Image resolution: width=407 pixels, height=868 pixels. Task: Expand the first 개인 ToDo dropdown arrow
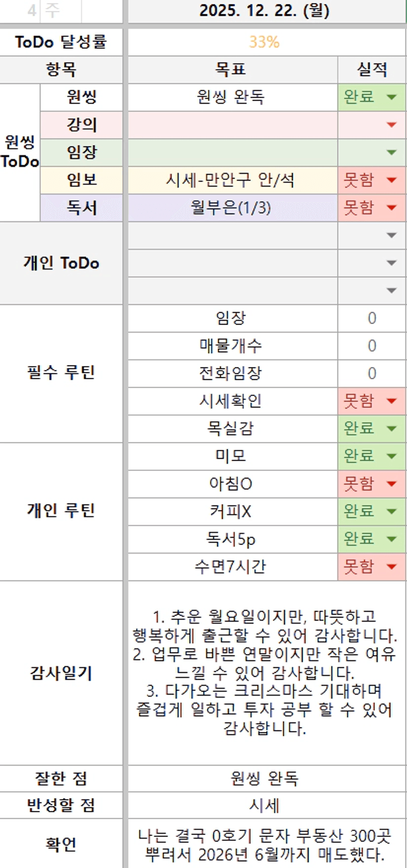point(392,235)
